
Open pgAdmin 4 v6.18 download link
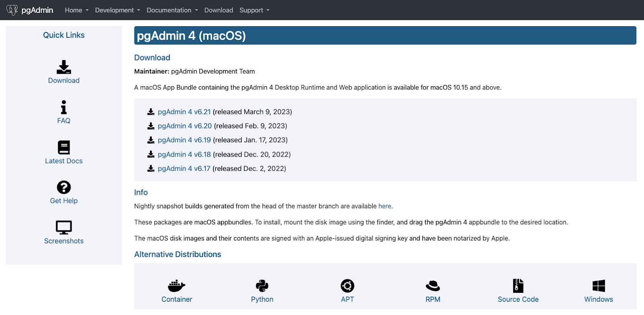click(x=184, y=154)
